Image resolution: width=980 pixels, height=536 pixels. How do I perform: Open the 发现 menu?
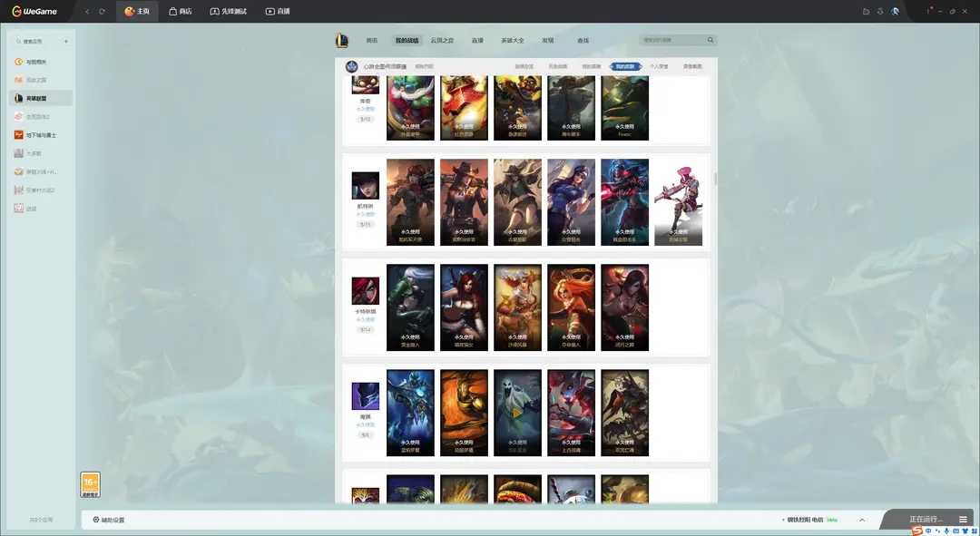pyautogui.click(x=548, y=41)
